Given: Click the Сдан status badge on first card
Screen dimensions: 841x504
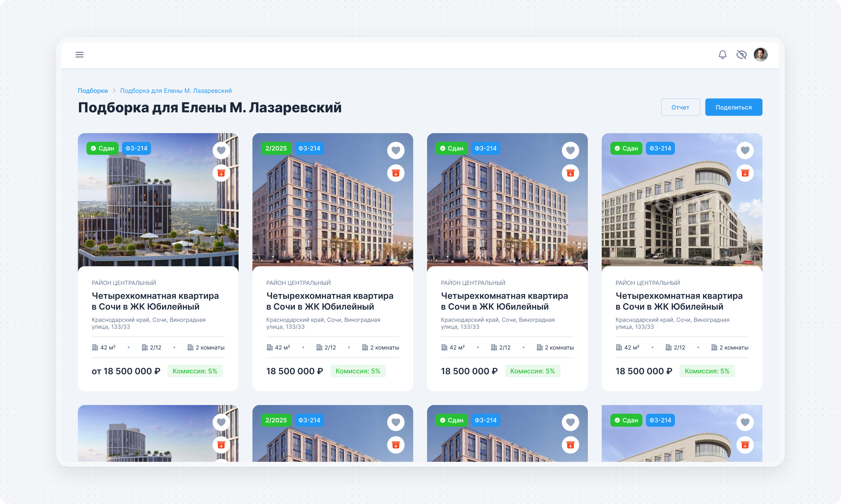Looking at the screenshot, I should click(102, 148).
